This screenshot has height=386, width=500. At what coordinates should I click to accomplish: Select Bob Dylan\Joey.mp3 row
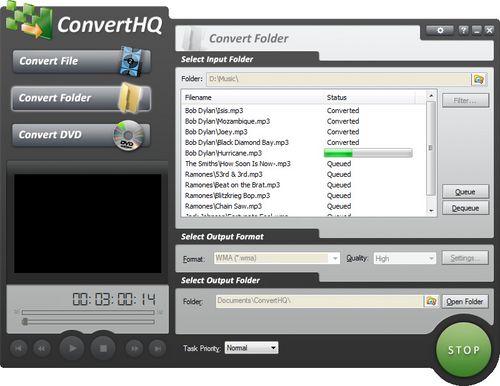pyautogui.click(x=304, y=132)
